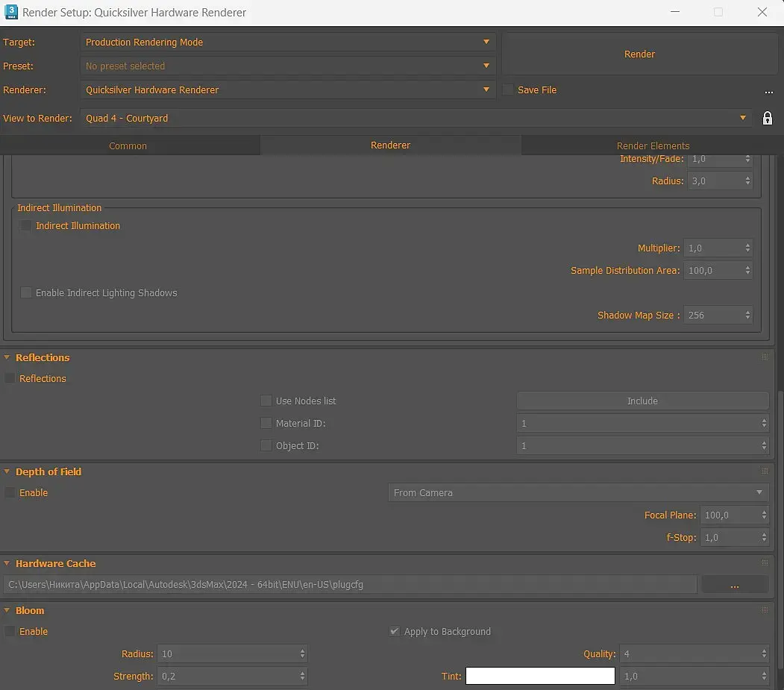The height and width of the screenshot is (690, 784).
Task: Grab the Hardware Cache rollout drag handle
Action: coord(765,563)
